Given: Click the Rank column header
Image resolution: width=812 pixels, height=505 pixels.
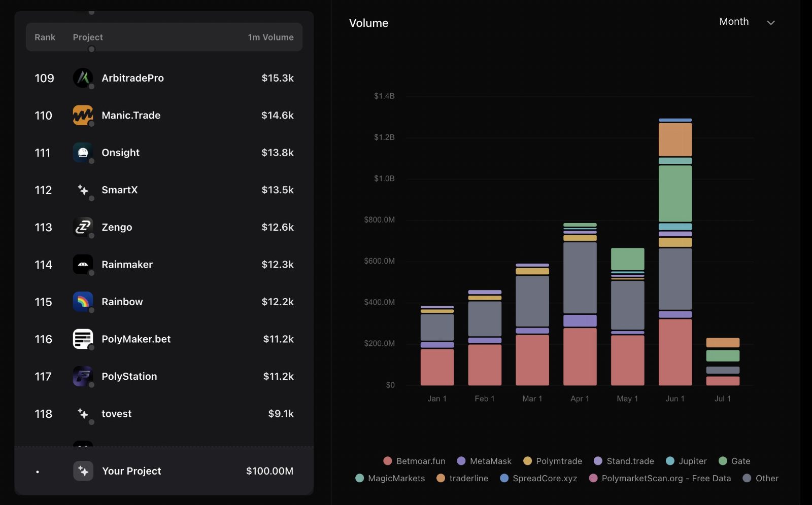Looking at the screenshot, I should [45, 37].
